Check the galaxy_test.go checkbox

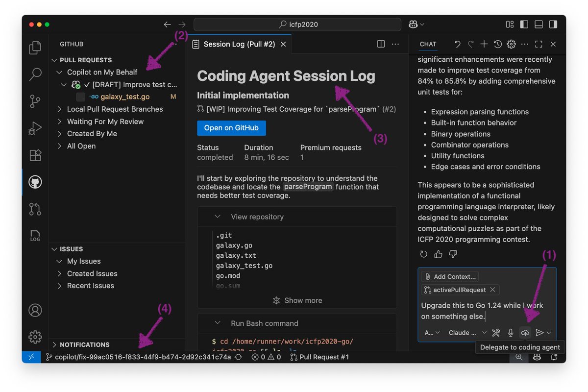point(81,97)
